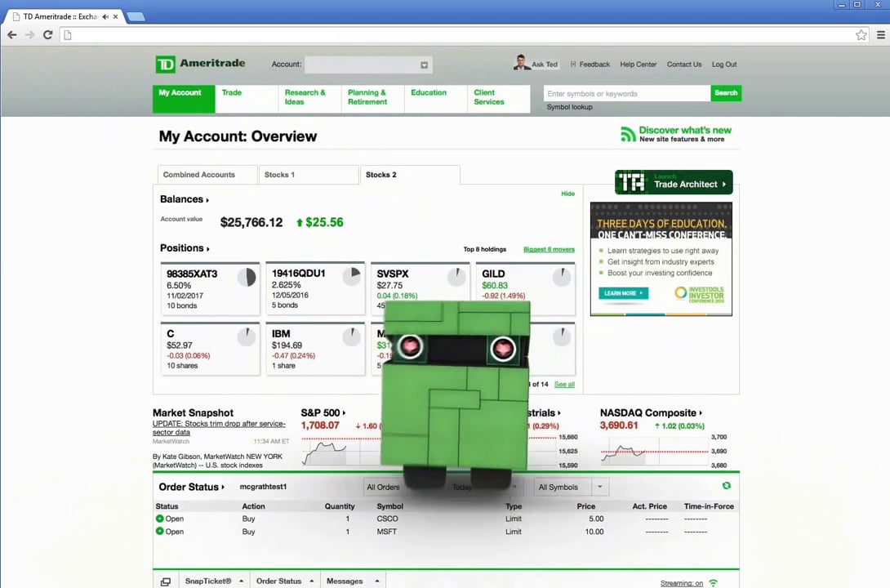Click the pop-out window icon beside SnapTicket
The width and height of the screenshot is (890, 588).
[x=165, y=581]
